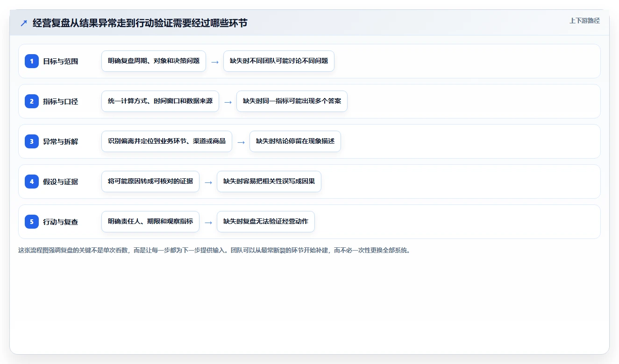The width and height of the screenshot is (619, 364).
Task: Click the 缺失时同一指标可能出现多个答案 box
Action: pos(292,101)
